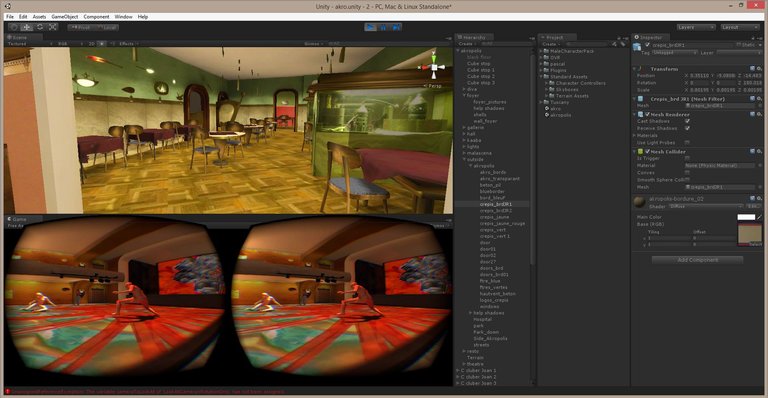Expand the gallerie item in Hierarchy

point(464,128)
